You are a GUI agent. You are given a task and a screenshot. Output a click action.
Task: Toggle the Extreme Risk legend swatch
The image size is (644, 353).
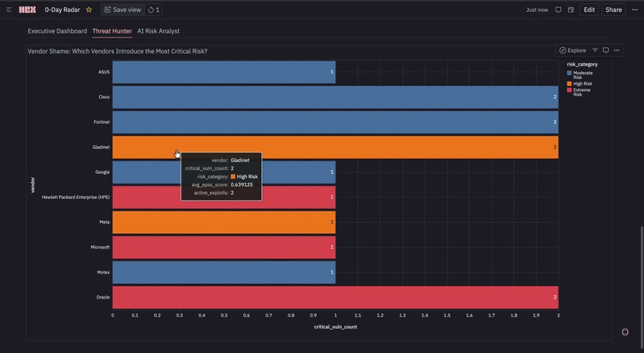569,90
